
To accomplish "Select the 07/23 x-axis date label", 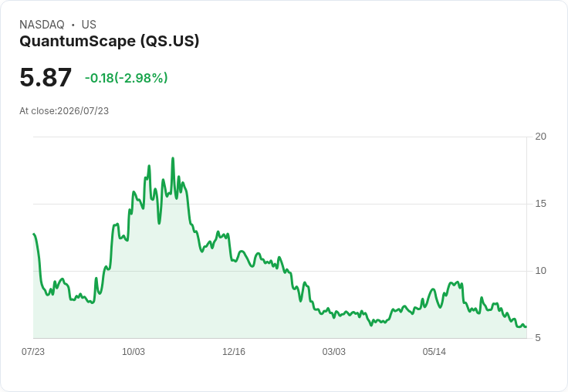I will pyautogui.click(x=33, y=352).
